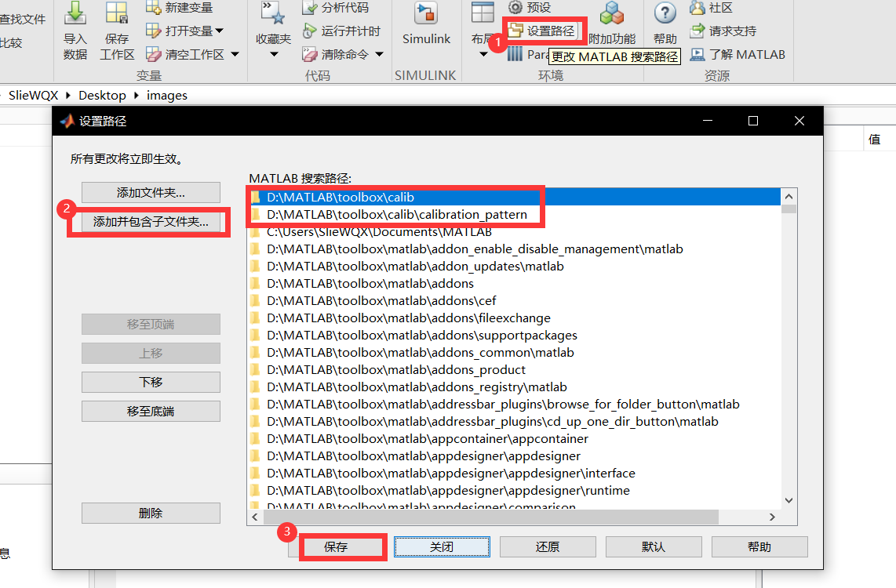The width and height of the screenshot is (896, 588).
Task: Expand the Clear Workspace (清空工作区) dropdown arrow
Action: pos(235,55)
